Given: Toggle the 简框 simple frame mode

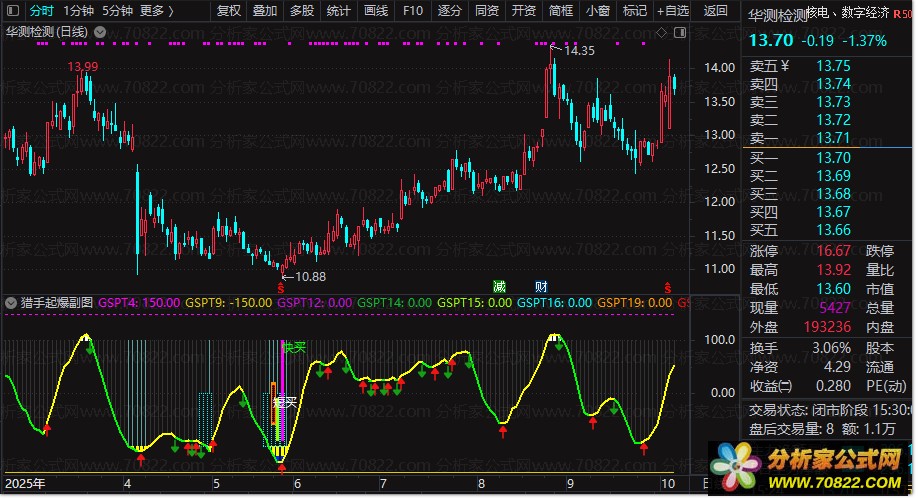Looking at the screenshot, I should click(560, 11).
